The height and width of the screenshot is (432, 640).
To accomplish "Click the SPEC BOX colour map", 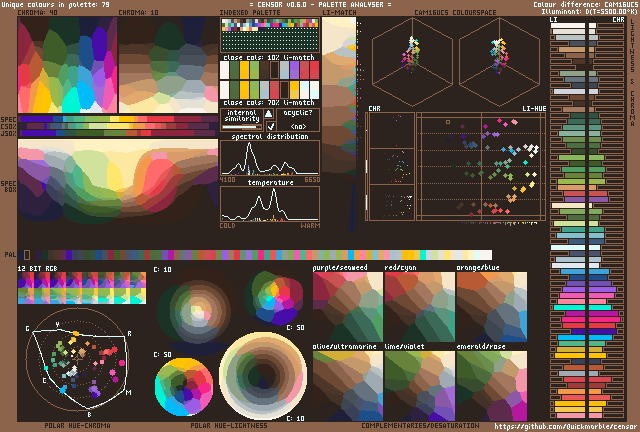I will pyautogui.click(x=118, y=181).
